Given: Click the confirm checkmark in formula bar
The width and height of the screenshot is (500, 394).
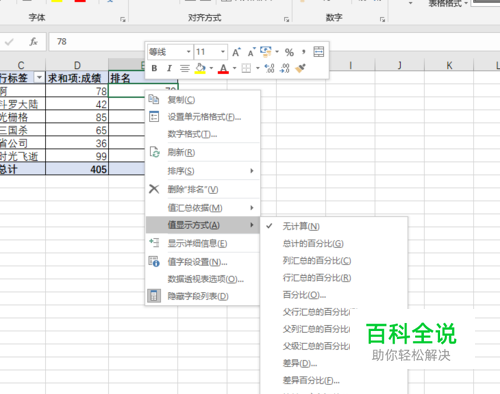Looking at the screenshot, I should 9,42.
